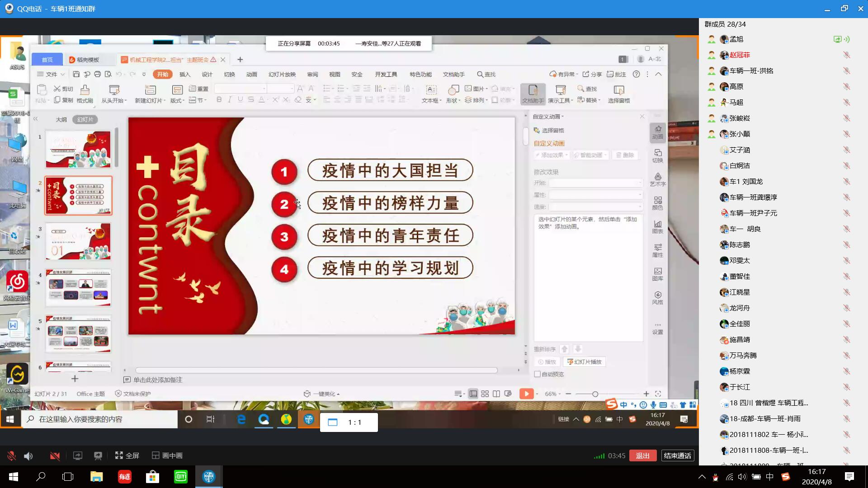Turn on the camera in the call bar
Viewport: 868px width, 488px height.
(55, 456)
